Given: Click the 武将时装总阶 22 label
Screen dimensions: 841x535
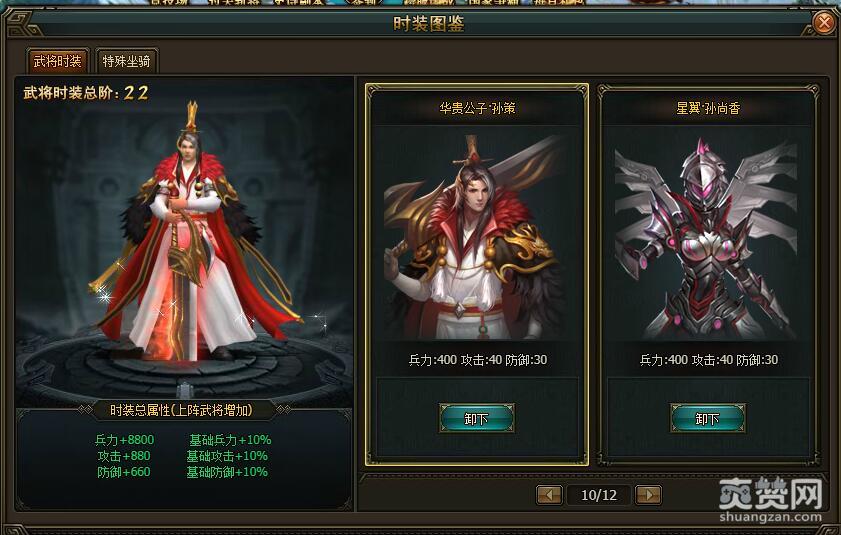Looking at the screenshot, I should [86, 93].
